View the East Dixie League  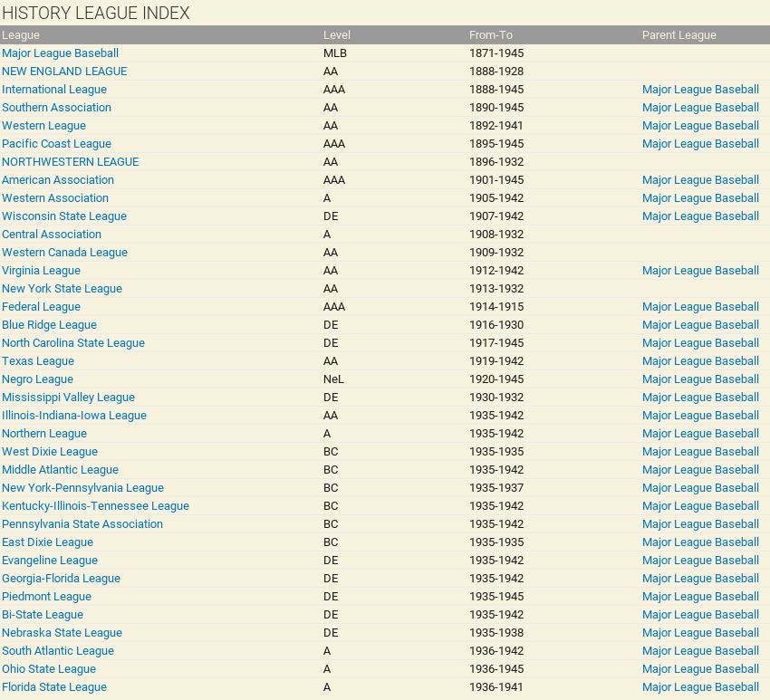point(48,543)
